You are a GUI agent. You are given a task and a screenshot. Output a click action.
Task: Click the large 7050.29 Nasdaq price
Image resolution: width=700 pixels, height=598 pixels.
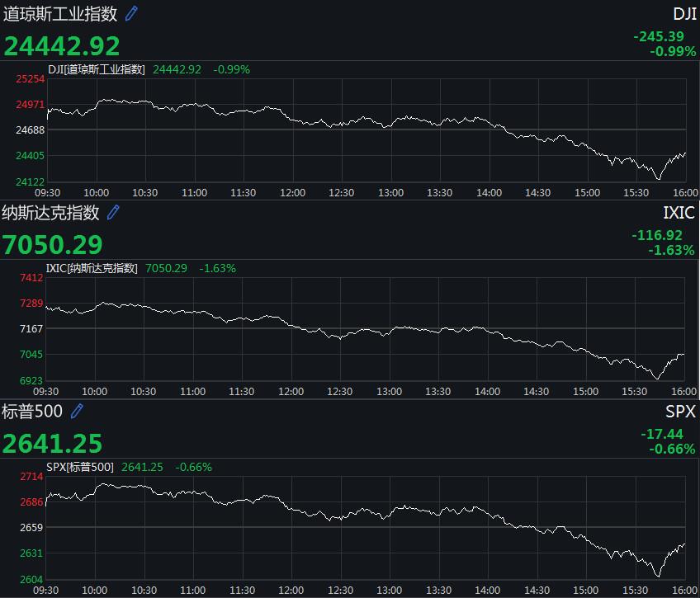point(53,244)
